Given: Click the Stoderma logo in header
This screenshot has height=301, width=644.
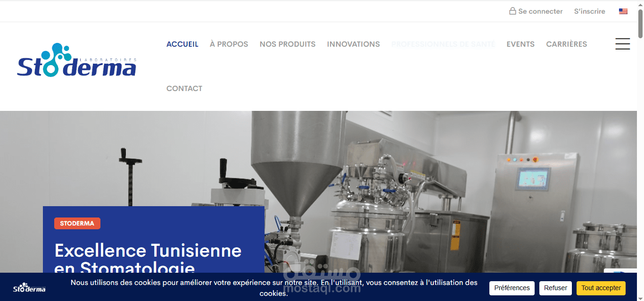Looking at the screenshot, I should [x=77, y=60].
